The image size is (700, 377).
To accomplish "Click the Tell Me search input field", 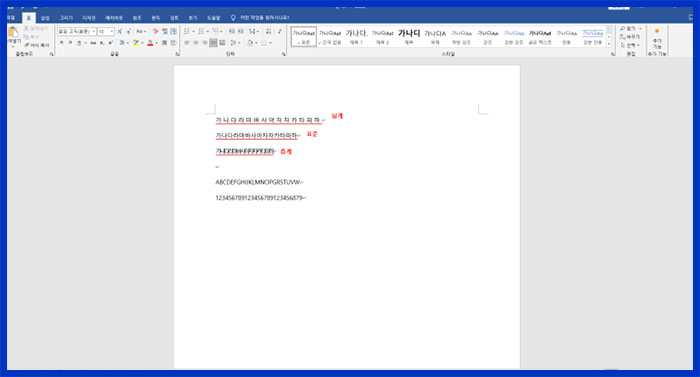I will (264, 17).
